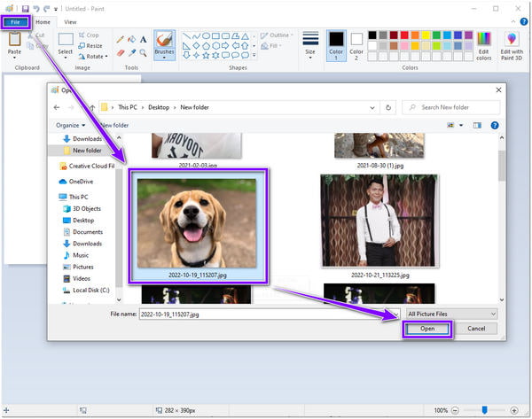This screenshot has width=532, height=419.
Task: Click This PC in the breadcrumb path
Action: coord(128,107)
